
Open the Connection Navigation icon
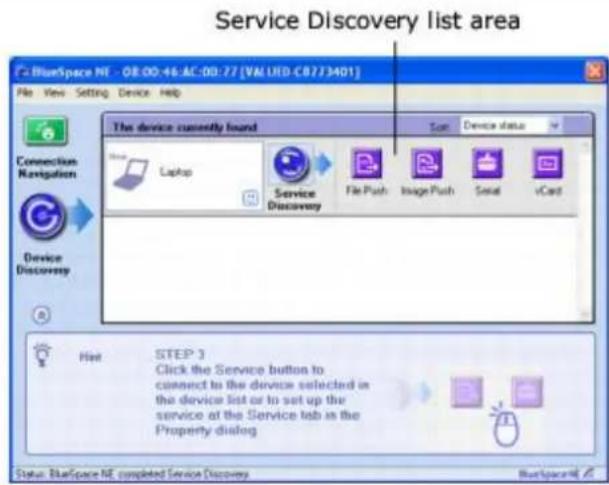tap(45, 131)
